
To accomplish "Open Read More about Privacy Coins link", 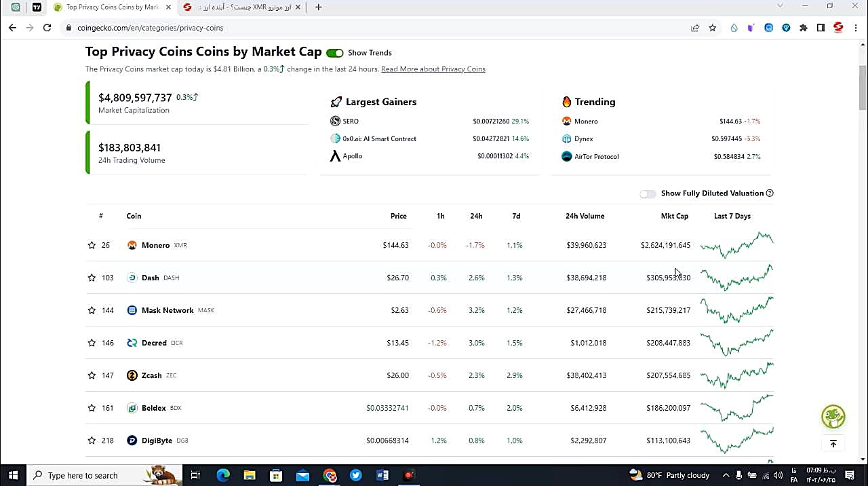I will tap(433, 69).
